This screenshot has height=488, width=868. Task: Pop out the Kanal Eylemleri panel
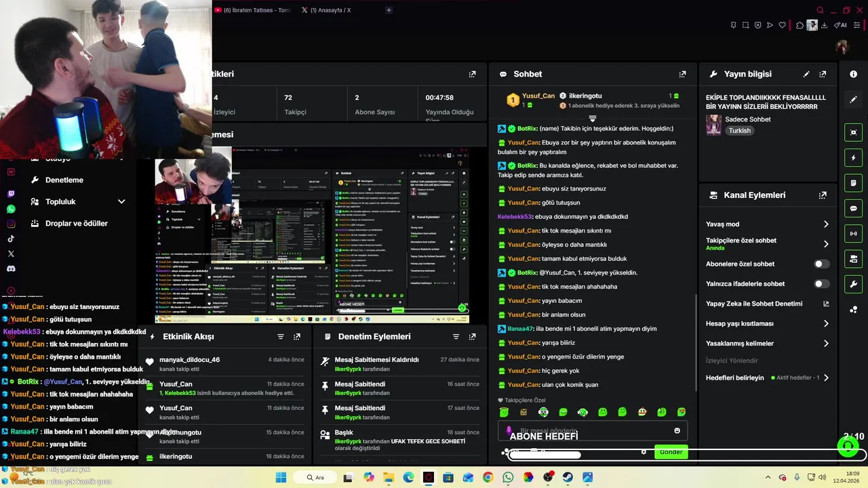tap(823, 195)
